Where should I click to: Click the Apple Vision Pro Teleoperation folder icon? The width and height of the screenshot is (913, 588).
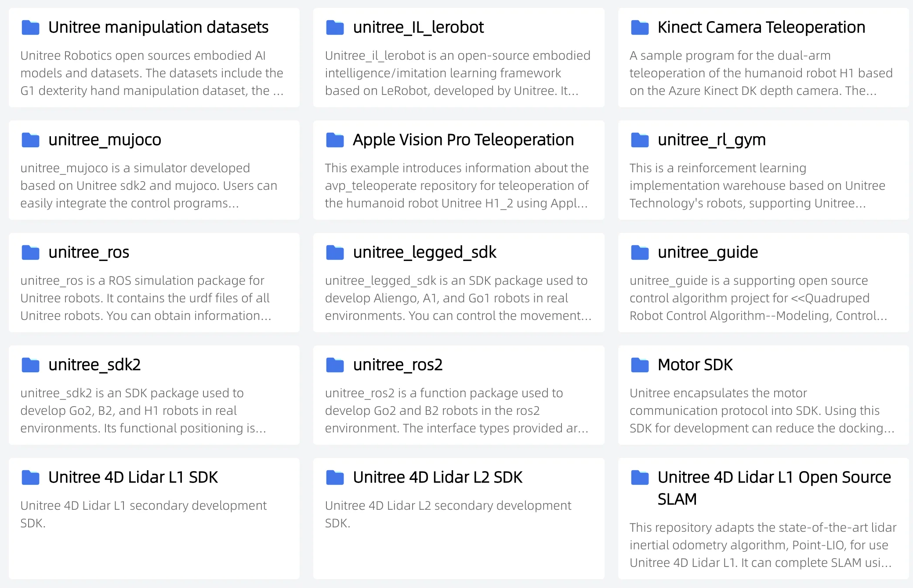coord(335,140)
